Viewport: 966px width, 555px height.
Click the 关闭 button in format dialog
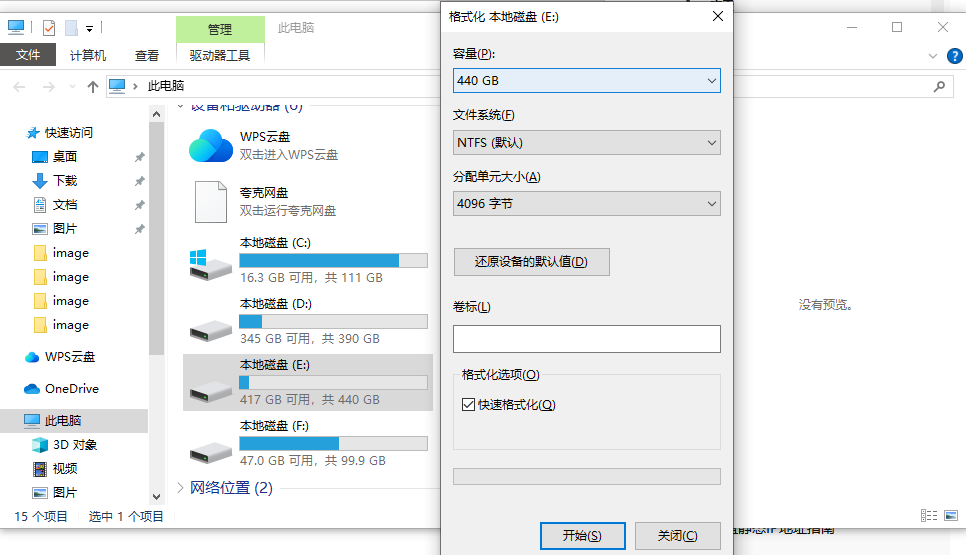click(x=678, y=536)
